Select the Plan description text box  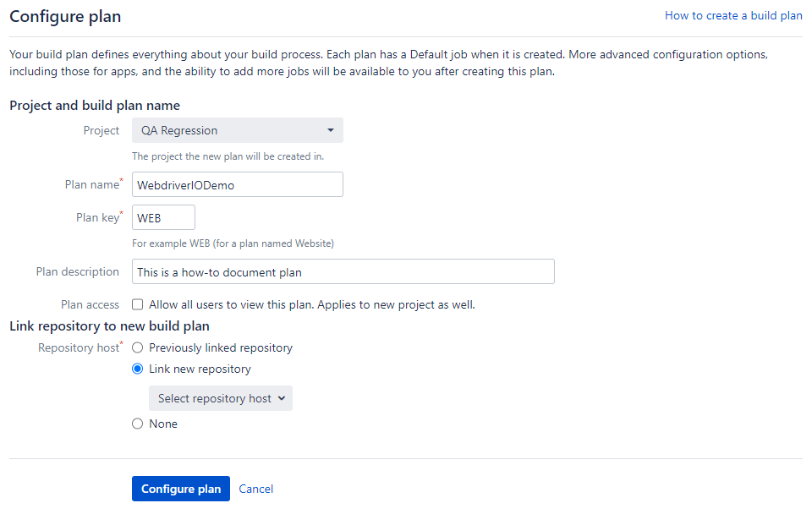(343, 272)
